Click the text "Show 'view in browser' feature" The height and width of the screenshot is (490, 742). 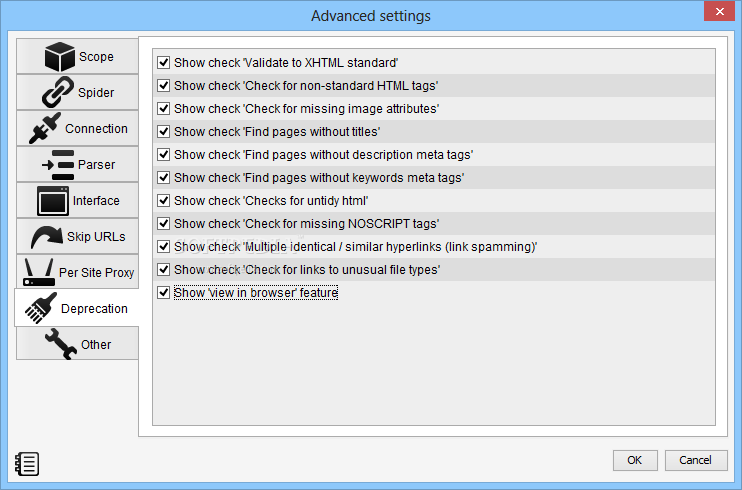coord(256,293)
